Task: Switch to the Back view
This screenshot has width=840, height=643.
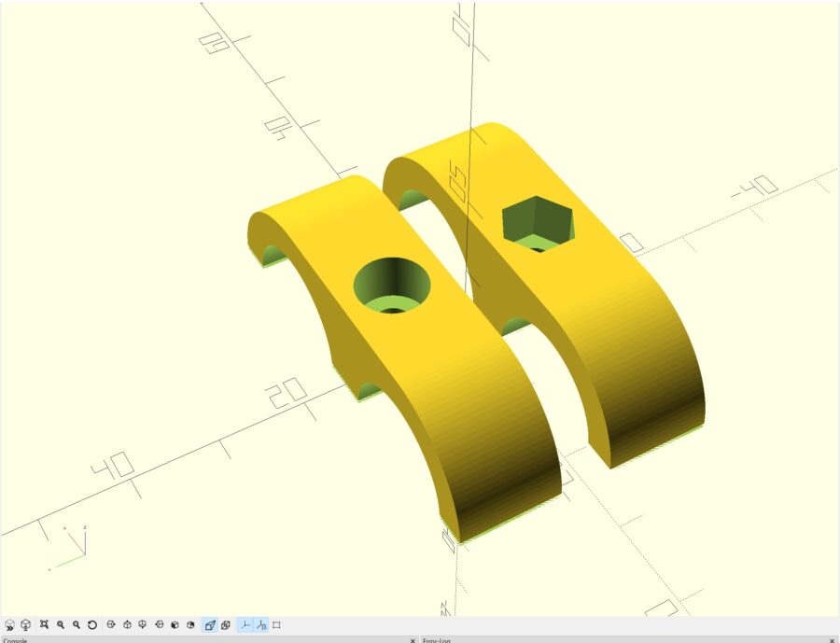Action: click(x=190, y=625)
